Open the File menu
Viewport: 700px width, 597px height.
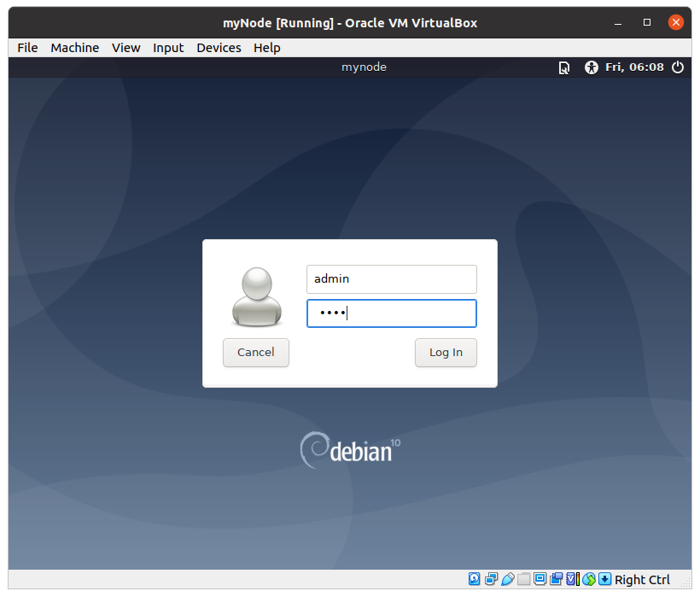(27, 48)
